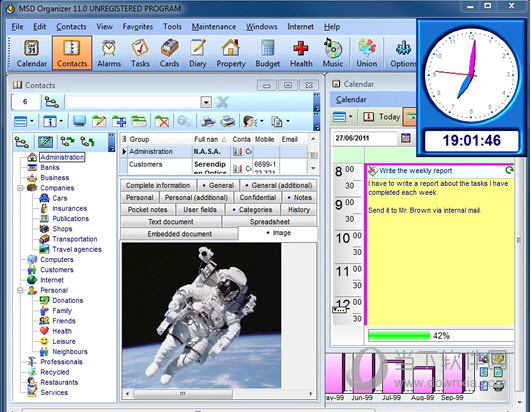531x412 pixels.
Task: Open the Calendar view dropdown
Action: coord(350,117)
